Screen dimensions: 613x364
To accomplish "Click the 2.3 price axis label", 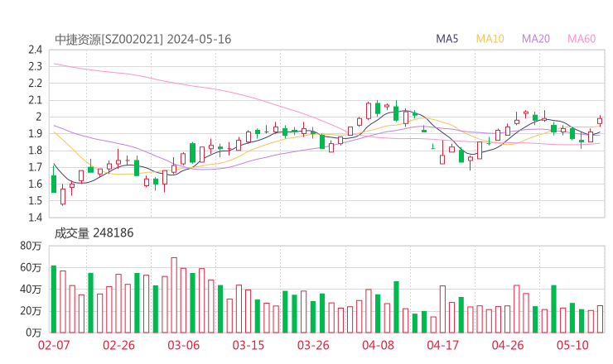I will point(35,66).
